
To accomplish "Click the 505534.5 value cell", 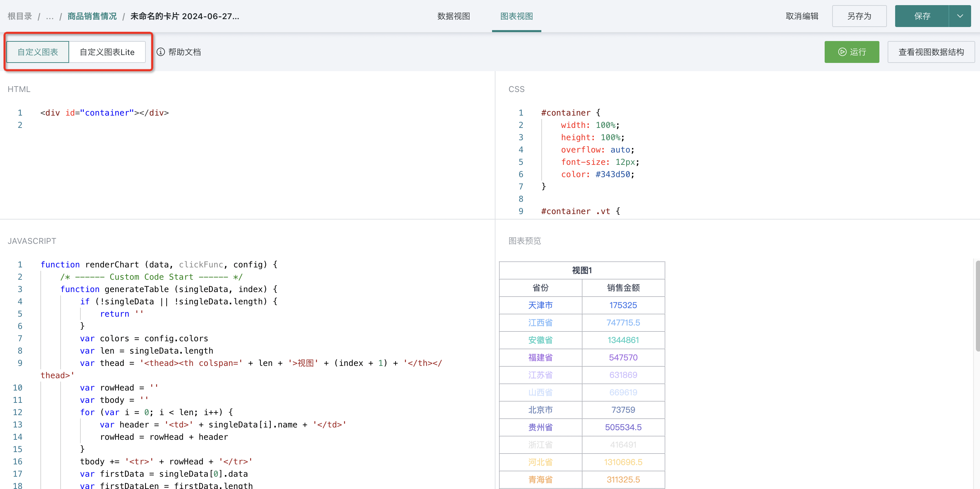I will (x=623, y=427).
